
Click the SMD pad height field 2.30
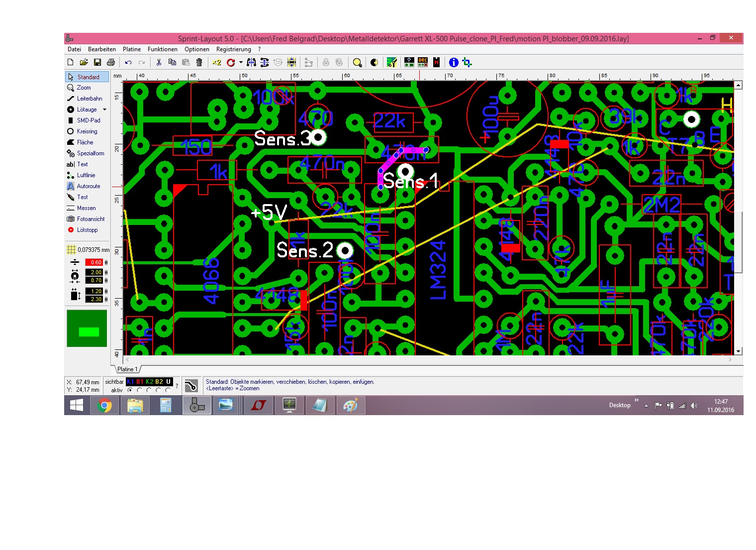click(94, 299)
